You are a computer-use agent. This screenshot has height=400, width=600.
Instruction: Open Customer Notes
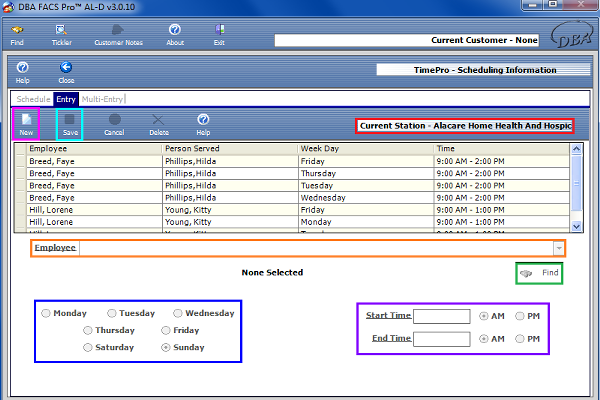click(x=118, y=35)
